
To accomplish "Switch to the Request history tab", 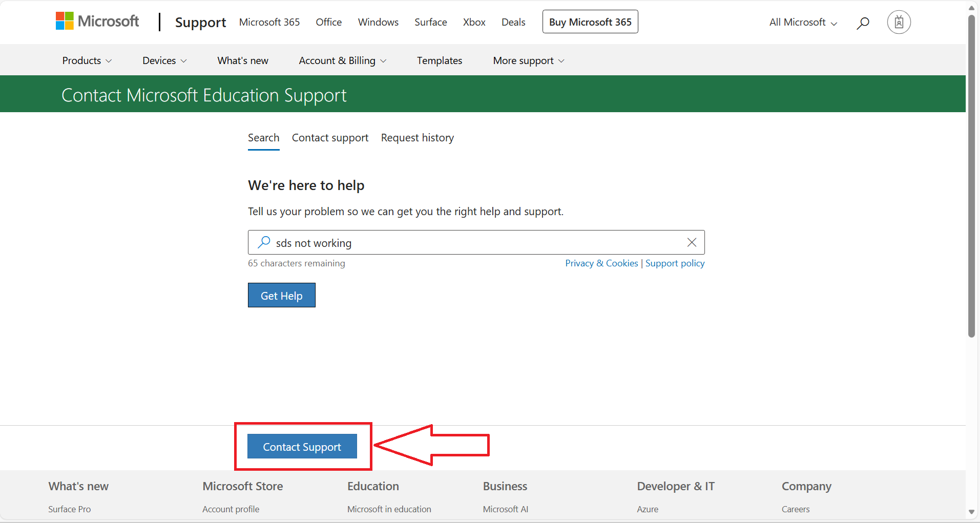I will coord(418,138).
